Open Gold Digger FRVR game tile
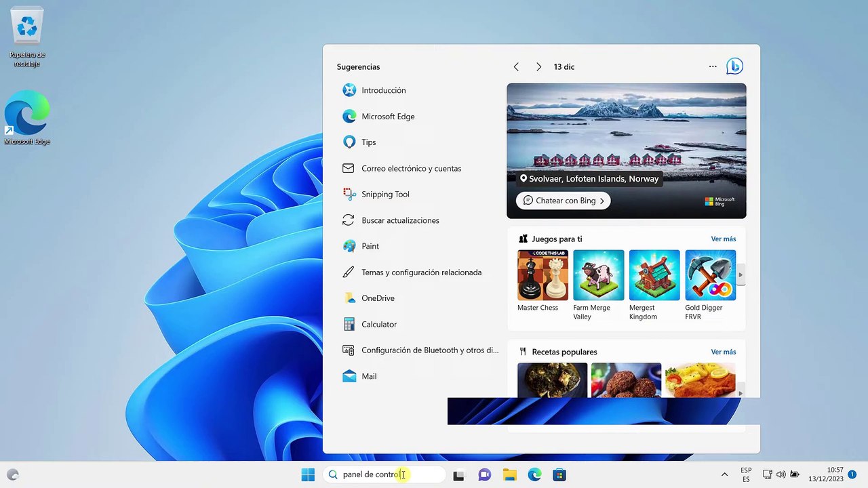 [x=710, y=285]
